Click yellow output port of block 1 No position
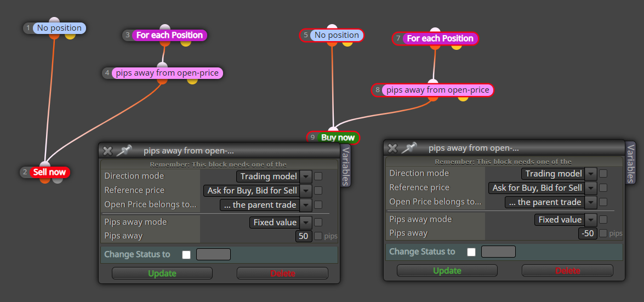Image resolution: width=644 pixels, height=302 pixels. [x=70, y=36]
